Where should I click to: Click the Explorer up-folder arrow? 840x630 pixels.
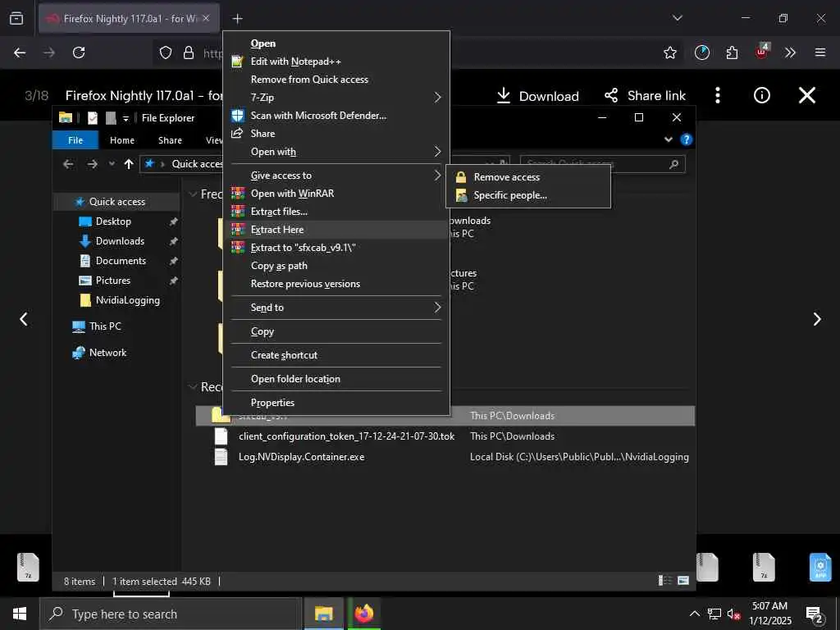click(129, 164)
